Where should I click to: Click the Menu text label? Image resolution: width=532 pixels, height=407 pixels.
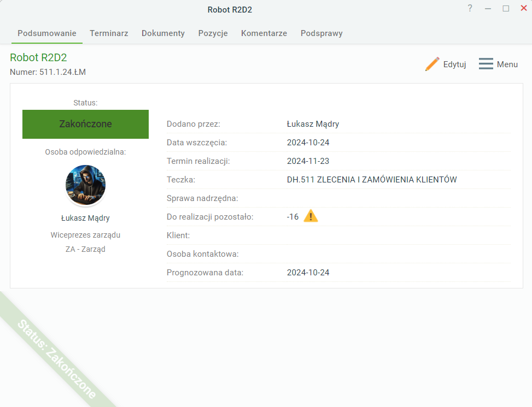point(507,64)
